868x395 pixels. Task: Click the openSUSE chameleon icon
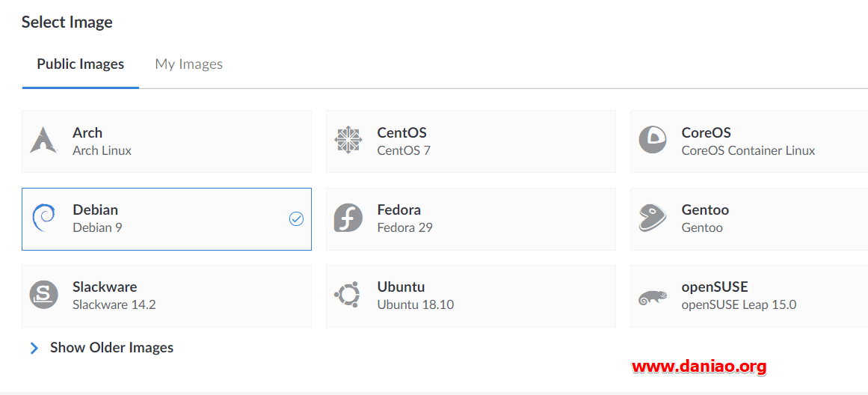coord(652,298)
